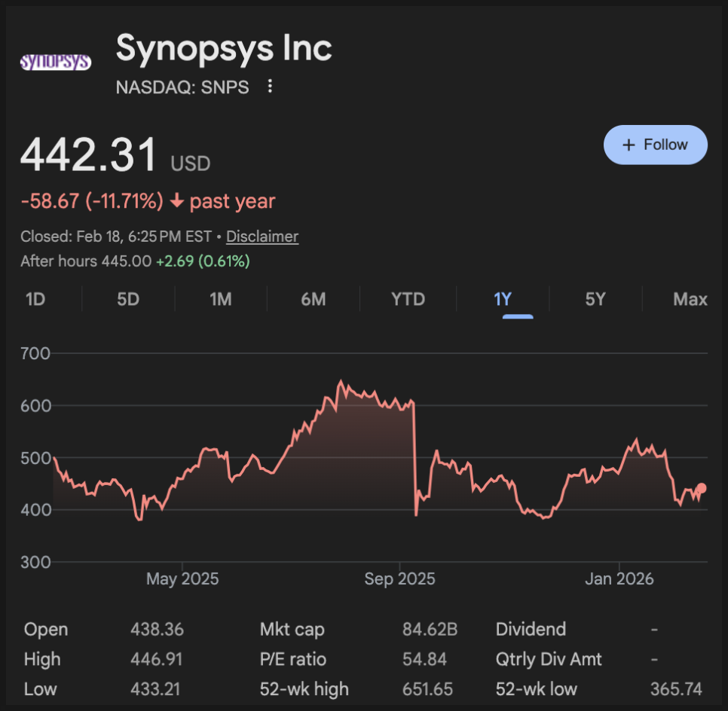Screen dimensions: 728x711
Task: Select the 1Y time range tab
Action: click(503, 299)
